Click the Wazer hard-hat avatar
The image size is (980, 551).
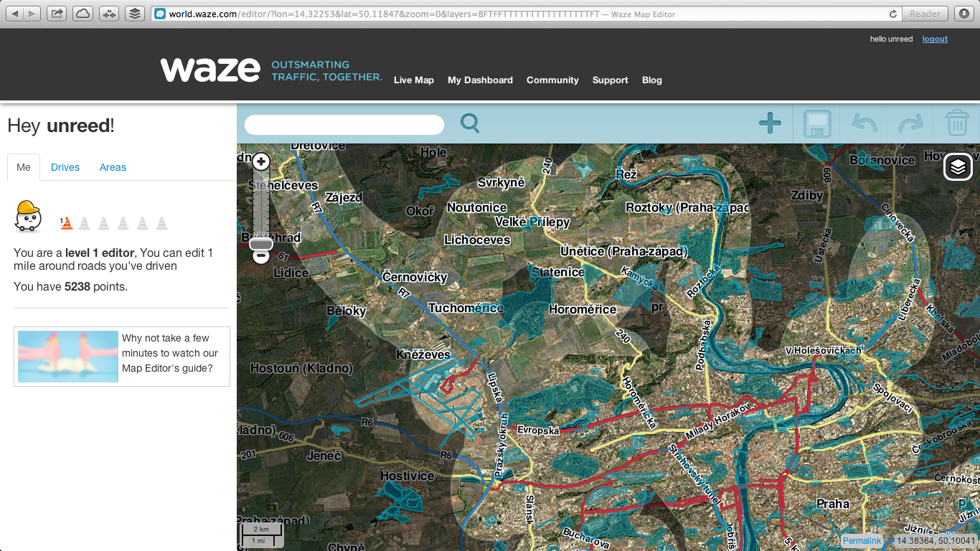(x=27, y=217)
